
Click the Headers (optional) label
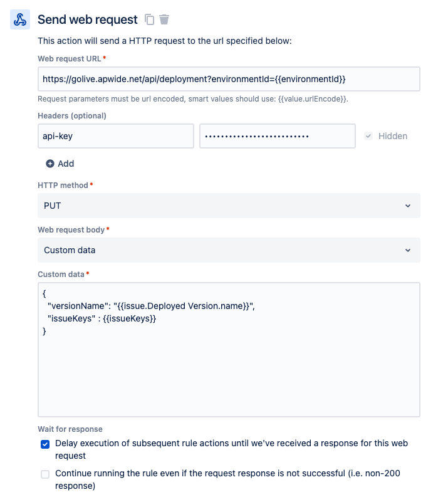[x=72, y=116]
